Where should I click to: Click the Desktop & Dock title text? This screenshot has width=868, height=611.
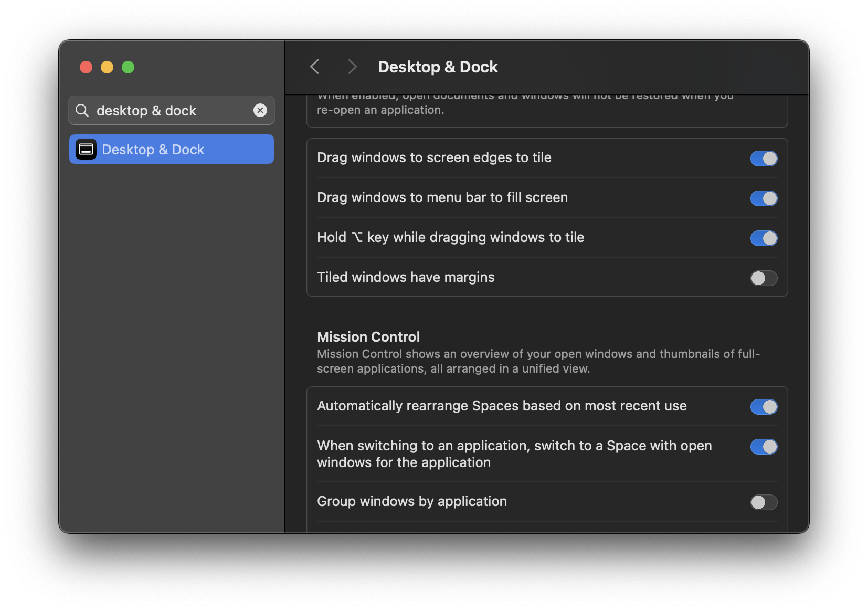[438, 67]
